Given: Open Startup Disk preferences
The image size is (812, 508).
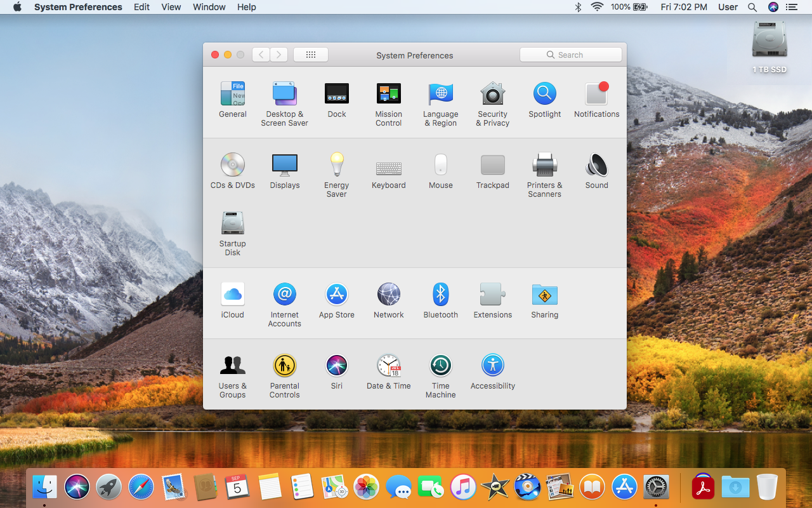Looking at the screenshot, I should [233, 234].
